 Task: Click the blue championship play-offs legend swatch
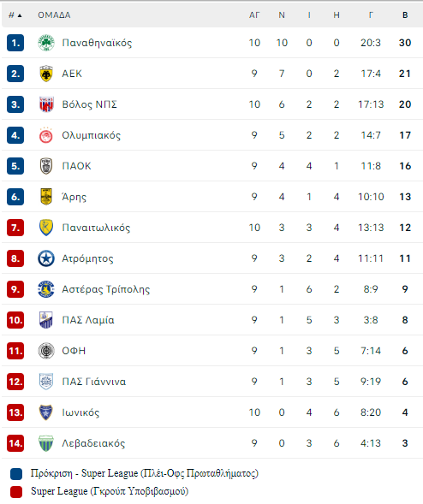pyautogui.click(x=16, y=474)
